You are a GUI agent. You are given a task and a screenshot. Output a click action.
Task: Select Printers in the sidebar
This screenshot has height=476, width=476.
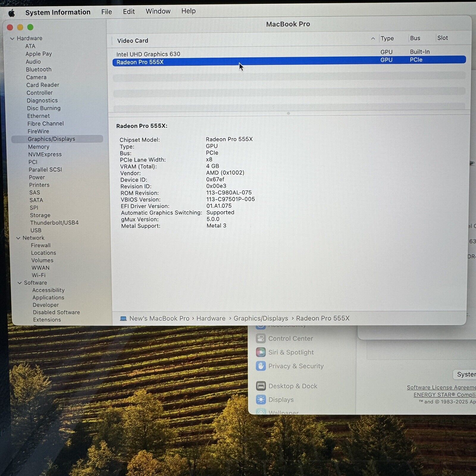point(39,185)
